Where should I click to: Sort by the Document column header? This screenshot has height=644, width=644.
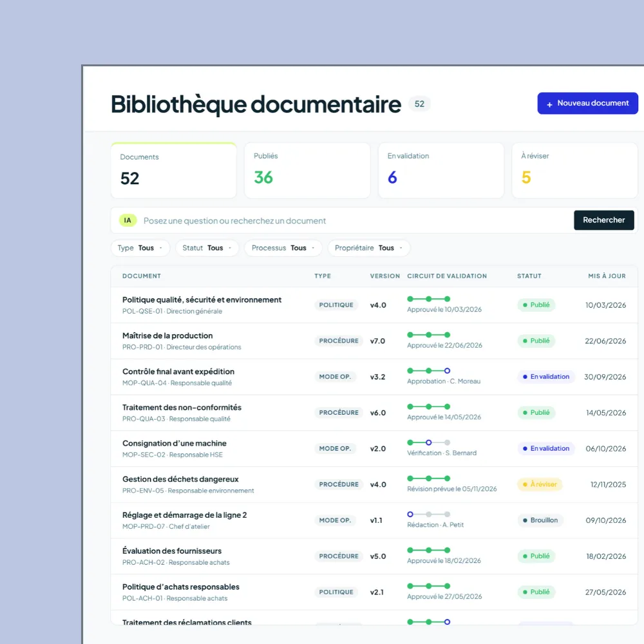point(142,276)
